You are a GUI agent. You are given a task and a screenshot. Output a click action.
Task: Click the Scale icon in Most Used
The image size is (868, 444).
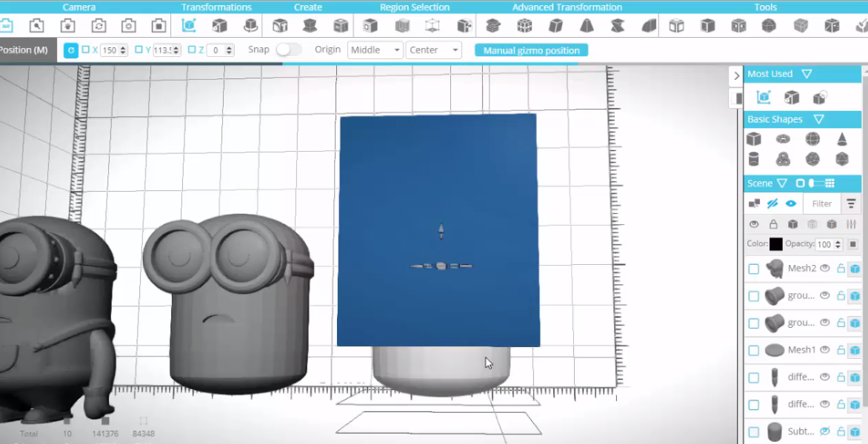792,98
